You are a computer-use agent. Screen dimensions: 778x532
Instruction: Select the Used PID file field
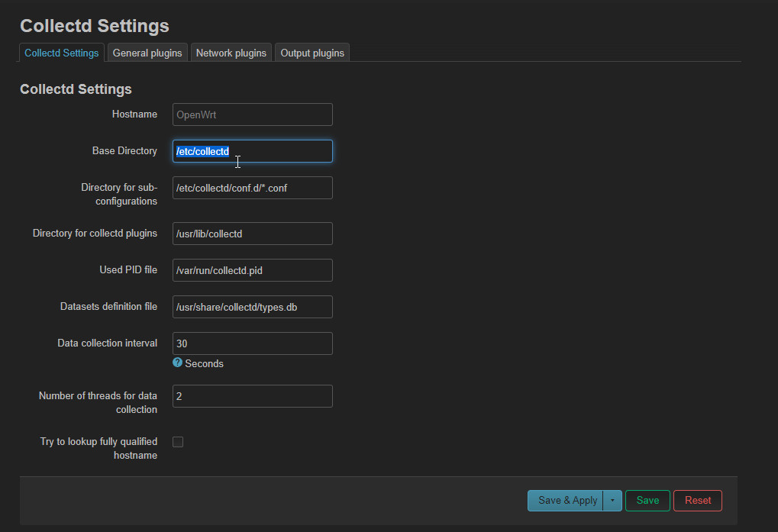[252, 270]
